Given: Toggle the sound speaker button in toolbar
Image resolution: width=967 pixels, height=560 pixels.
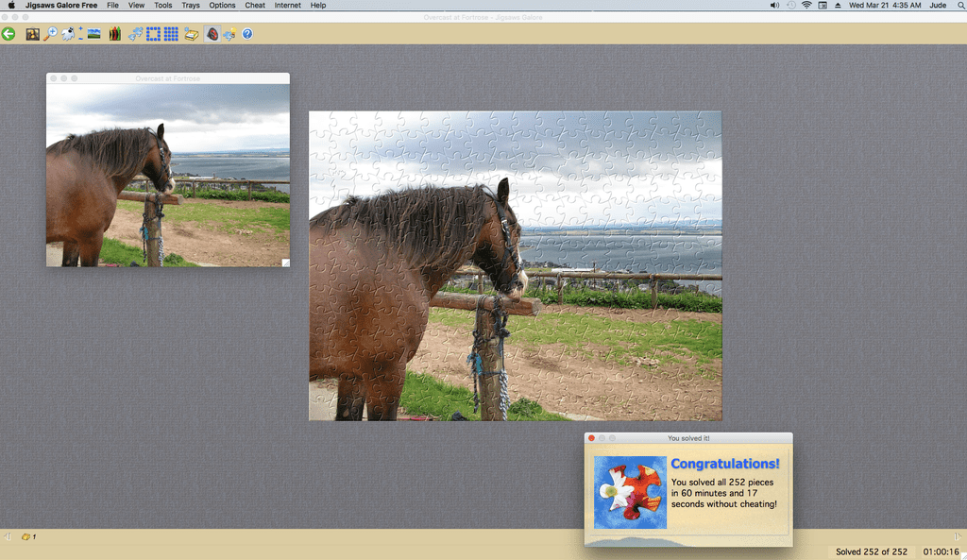Looking at the screenshot, I should tap(212, 34).
